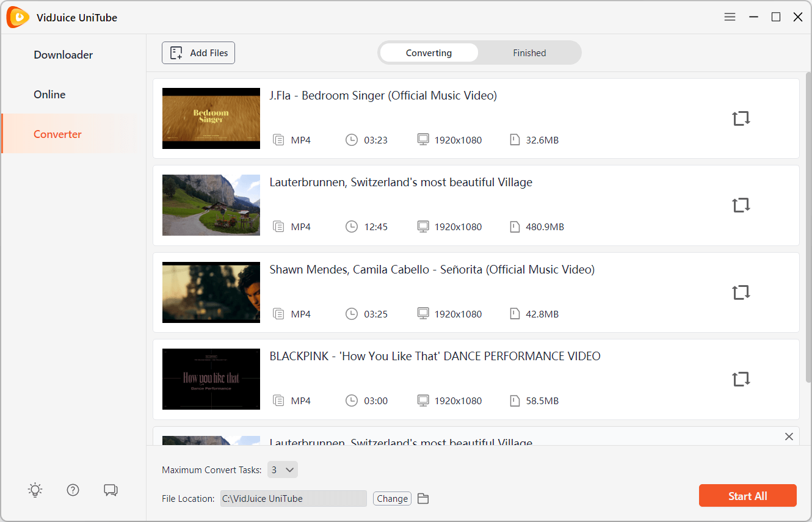Click clock icon beside 03:23 duration
The image size is (812, 522).
(352, 140)
